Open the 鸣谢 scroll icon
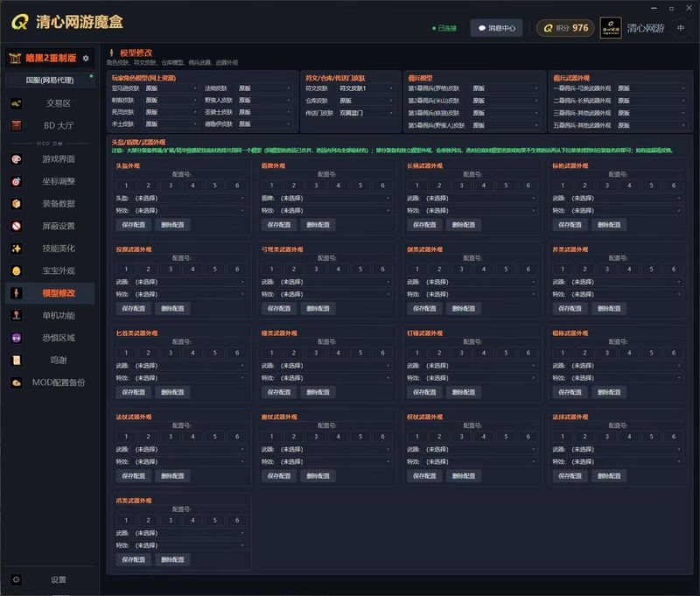 17,361
